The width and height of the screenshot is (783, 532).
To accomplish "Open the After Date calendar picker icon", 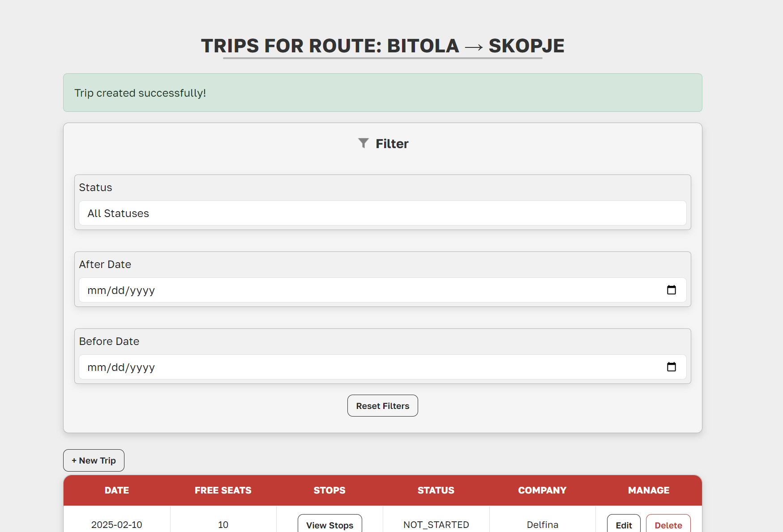I will coord(671,290).
